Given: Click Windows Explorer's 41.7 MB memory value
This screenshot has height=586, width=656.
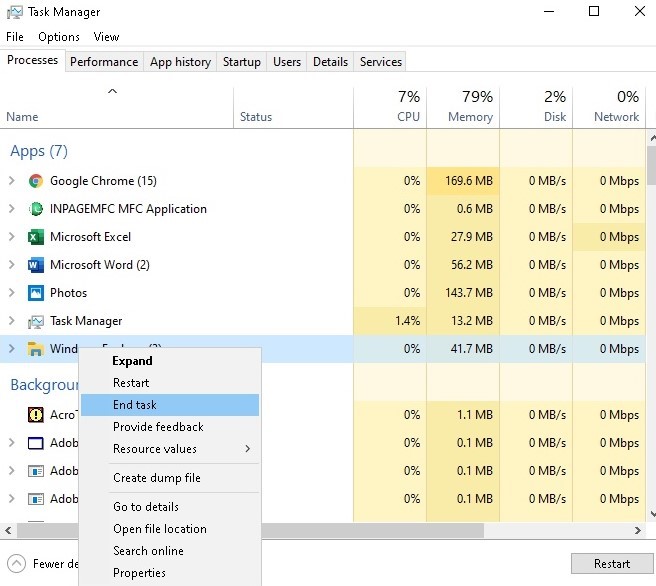Looking at the screenshot, I should point(472,349).
